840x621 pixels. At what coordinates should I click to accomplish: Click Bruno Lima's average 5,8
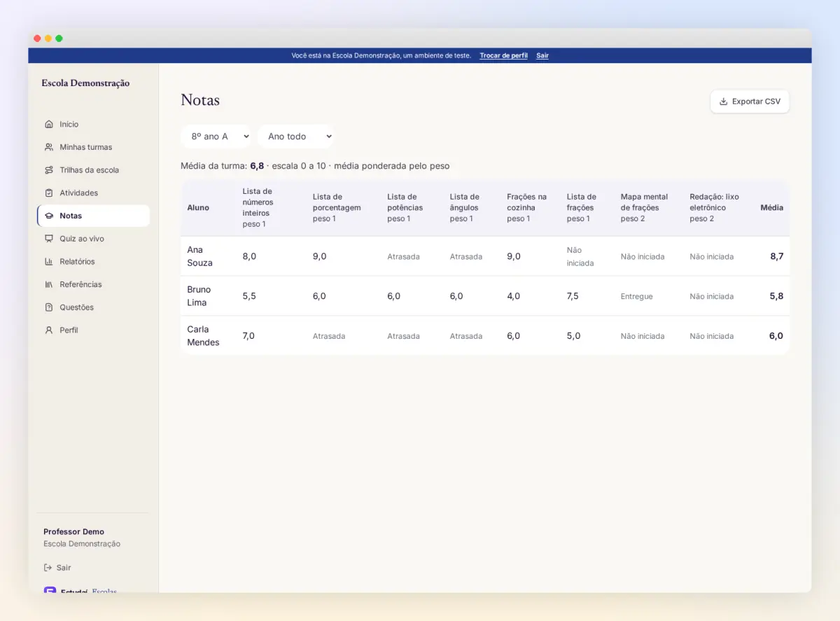click(776, 296)
